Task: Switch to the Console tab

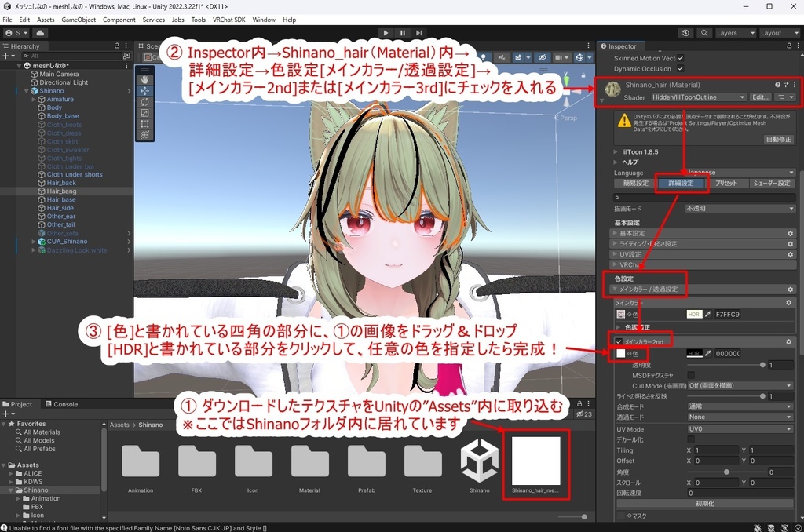Action: (x=63, y=404)
